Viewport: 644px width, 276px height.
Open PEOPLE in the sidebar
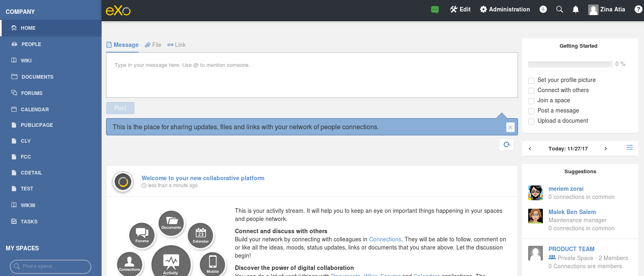(51, 44)
